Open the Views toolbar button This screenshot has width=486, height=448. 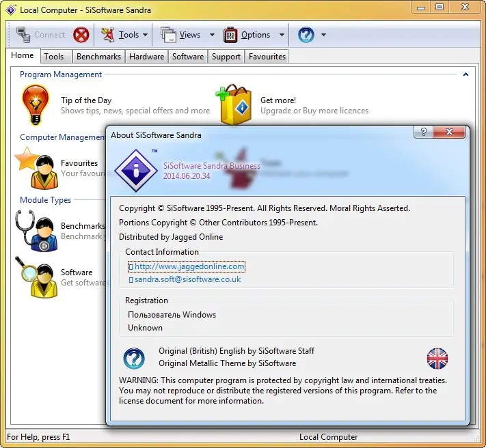[180, 35]
